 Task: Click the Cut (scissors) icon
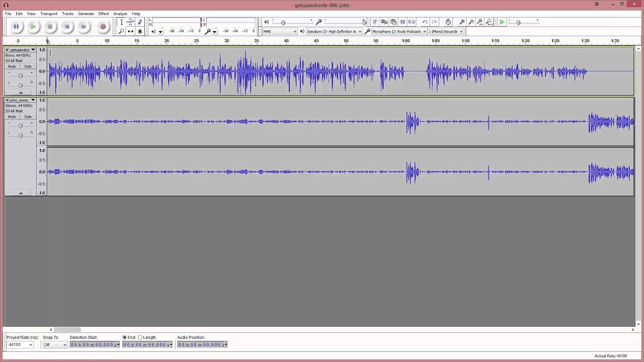375,22
